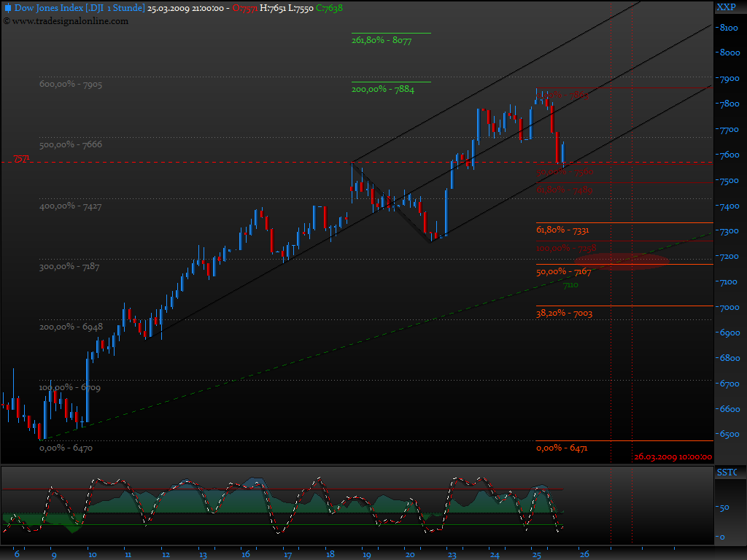
Task: Select the 61,80% - 7489 retracement label
Action: coord(565,190)
